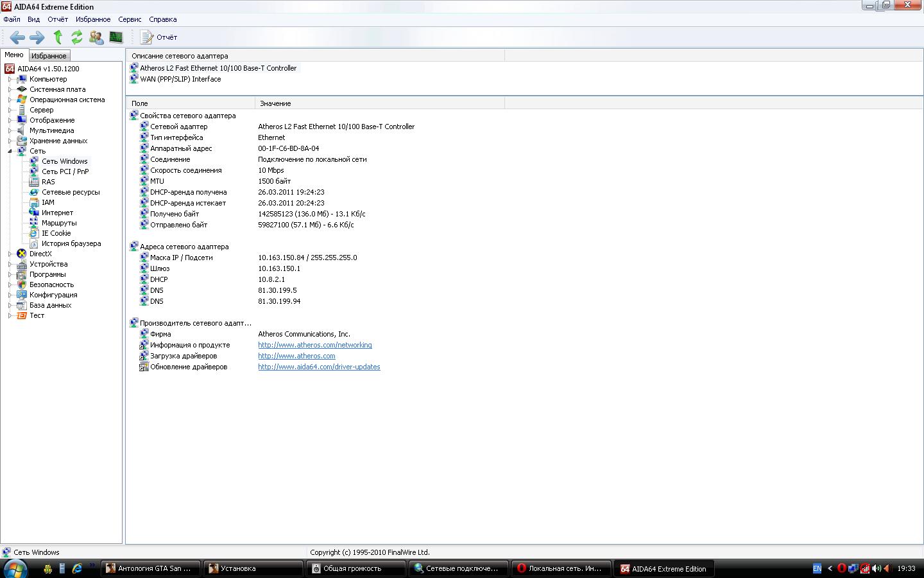Viewport: 924px width, 578px height.
Task: Click the Back arrow toolbar icon
Action: pyautogui.click(x=17, y=37)
